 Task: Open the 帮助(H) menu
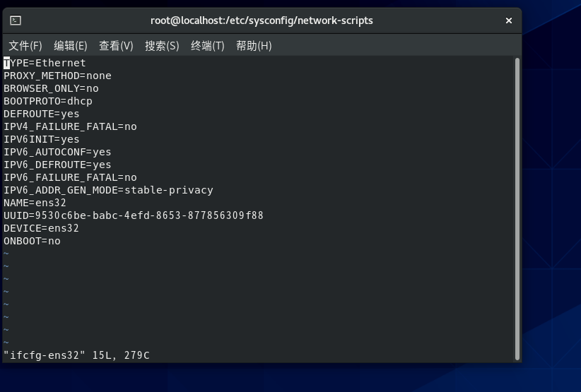(x=254, y=46)
